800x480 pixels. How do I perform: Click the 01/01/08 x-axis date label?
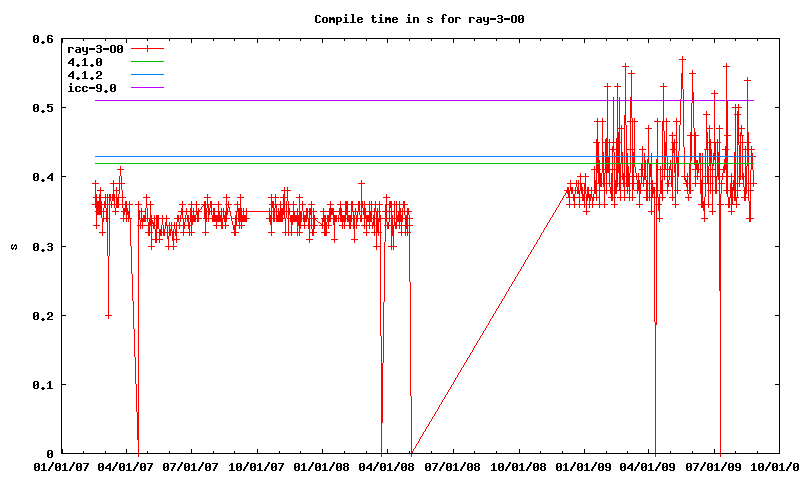(323, 466)
